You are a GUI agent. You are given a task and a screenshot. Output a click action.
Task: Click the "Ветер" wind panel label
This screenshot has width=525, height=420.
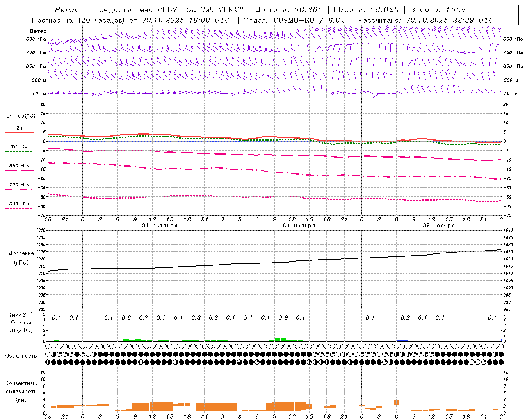[38, 31]
